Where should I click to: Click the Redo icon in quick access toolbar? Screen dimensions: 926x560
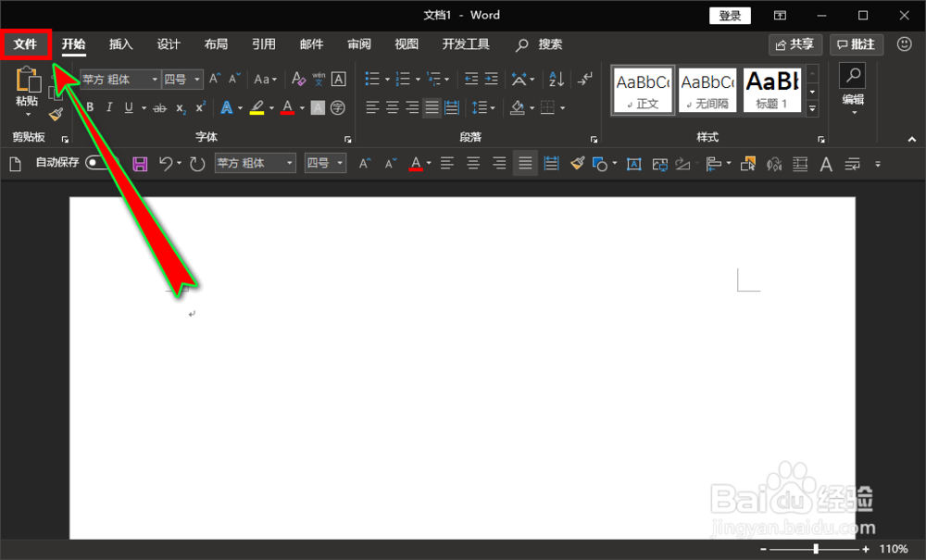(x=197, y=164)
